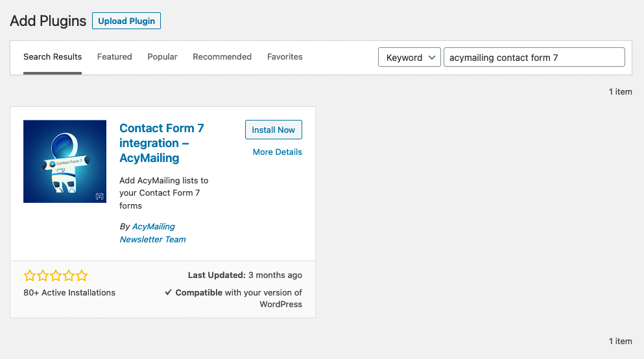Image resolution: width=644 pixels, height=359 pixels.
Task: Click the Keyword dropdown chevron arrow
Action: point(432,58)
